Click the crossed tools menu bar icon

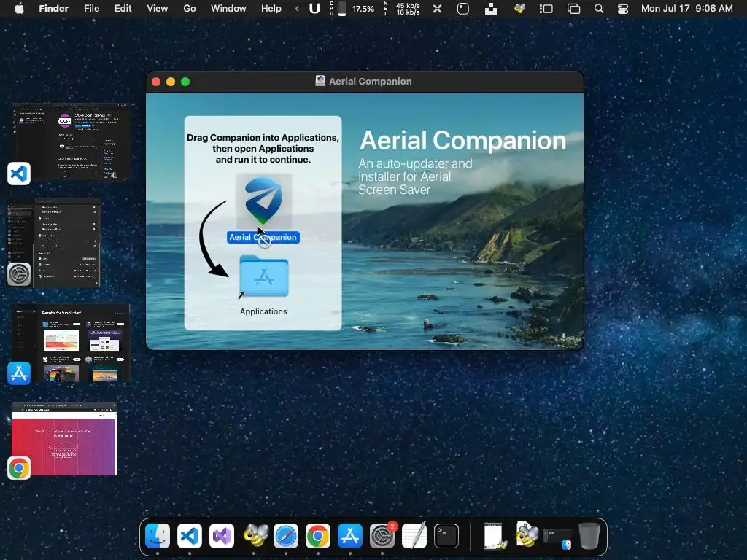coord(437,9)
